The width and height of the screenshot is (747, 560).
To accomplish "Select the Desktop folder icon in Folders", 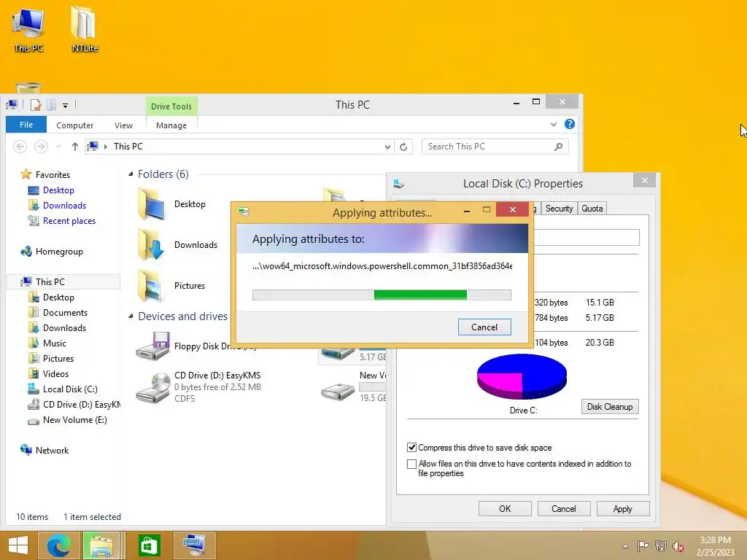I will pos(152,204).
